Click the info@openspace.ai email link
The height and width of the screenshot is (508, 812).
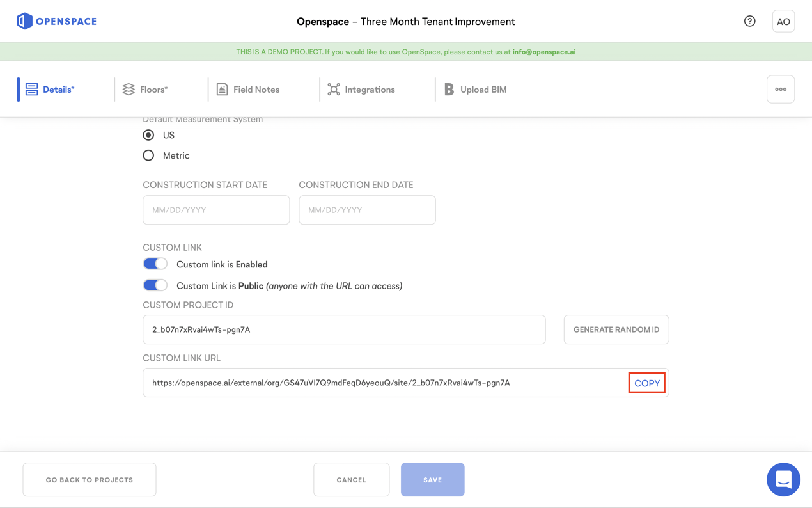coord(544,52)
